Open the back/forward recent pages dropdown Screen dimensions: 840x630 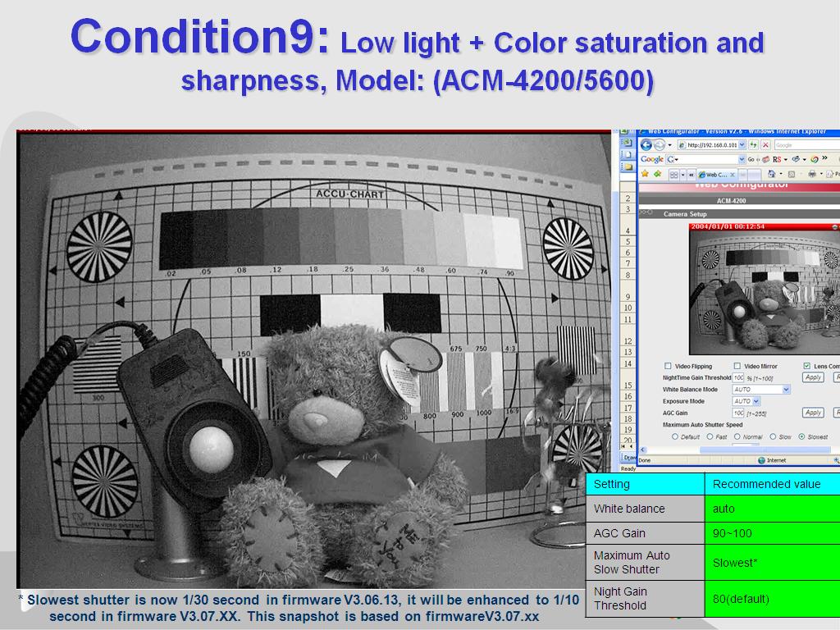[669, 145]
